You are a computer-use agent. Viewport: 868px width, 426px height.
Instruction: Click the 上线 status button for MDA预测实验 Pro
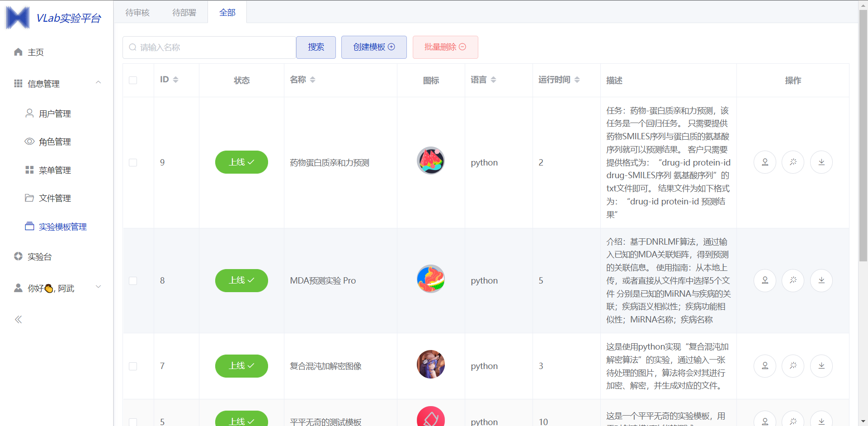point(241,280)
